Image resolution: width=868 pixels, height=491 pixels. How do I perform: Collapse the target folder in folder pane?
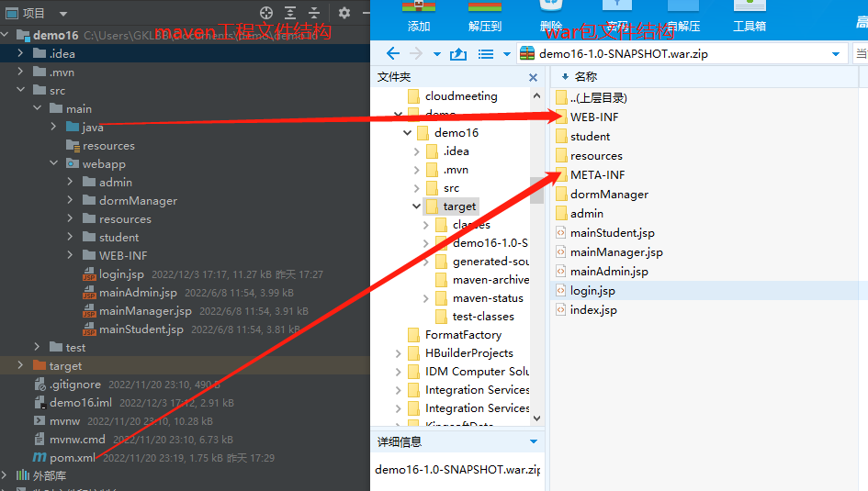416,206
